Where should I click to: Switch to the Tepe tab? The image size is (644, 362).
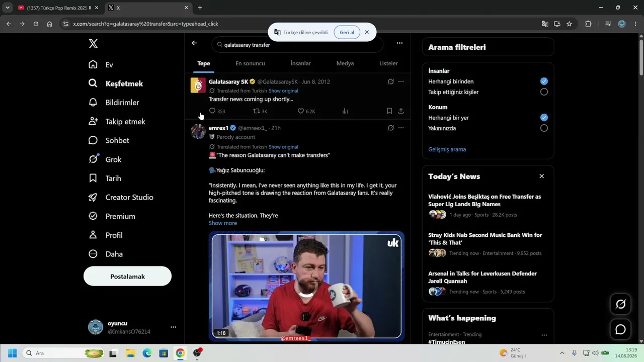[x=204, y=63]
